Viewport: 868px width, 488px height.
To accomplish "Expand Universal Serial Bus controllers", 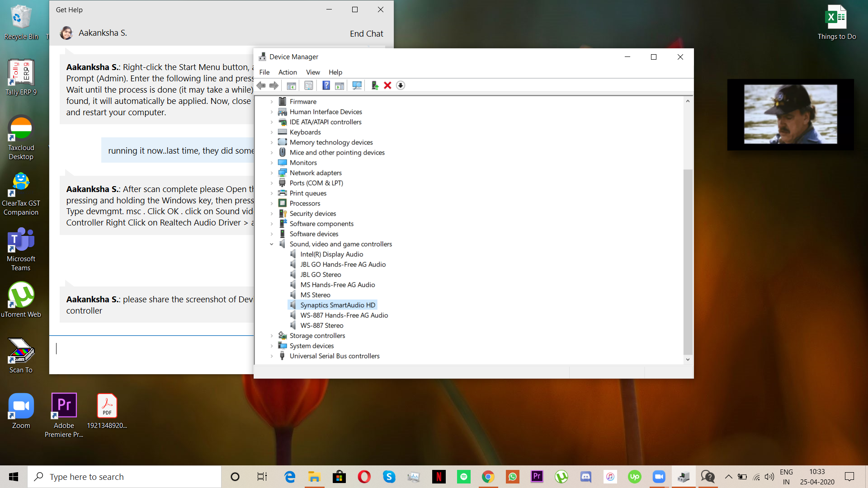I will click(x=272, y=356).
